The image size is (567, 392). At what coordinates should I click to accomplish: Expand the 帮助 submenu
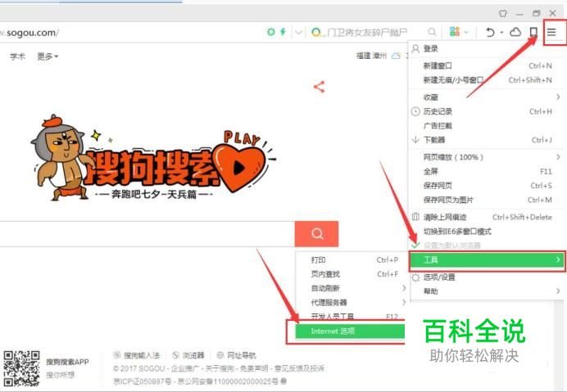coord(487,291)
